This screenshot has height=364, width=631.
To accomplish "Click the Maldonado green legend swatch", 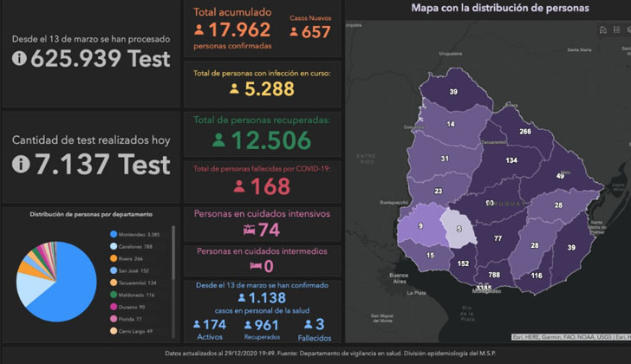I will (114, 295).
